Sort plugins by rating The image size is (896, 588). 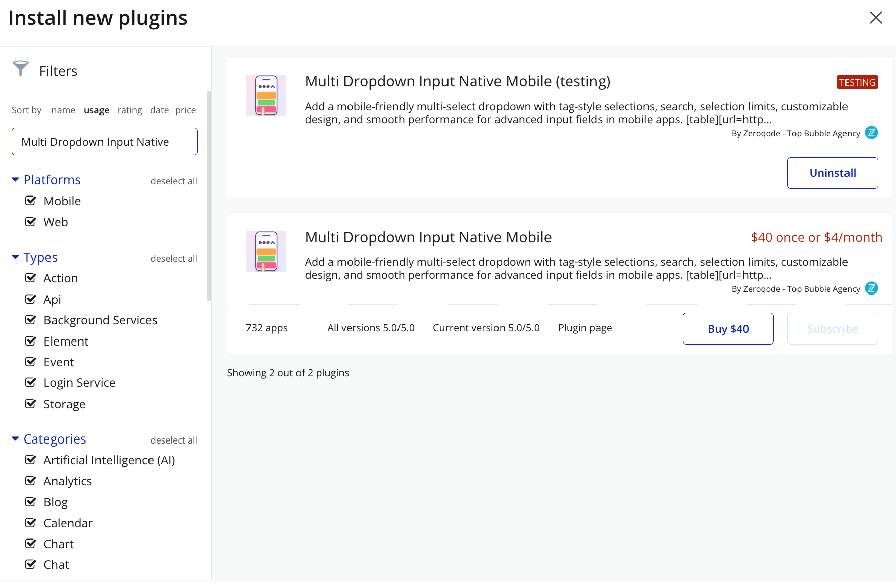click(x=130, y=110)
